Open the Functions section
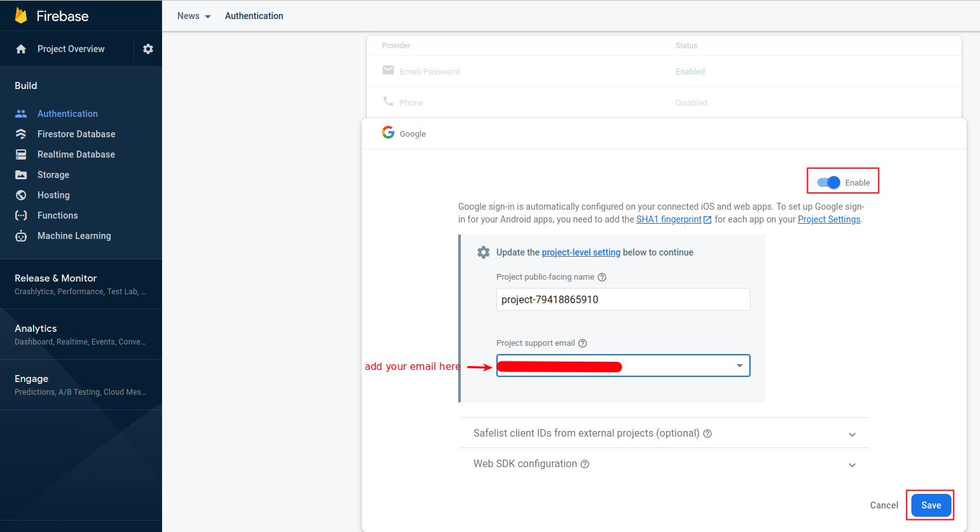This screenshot has height=532, width=980. [57, 215]
